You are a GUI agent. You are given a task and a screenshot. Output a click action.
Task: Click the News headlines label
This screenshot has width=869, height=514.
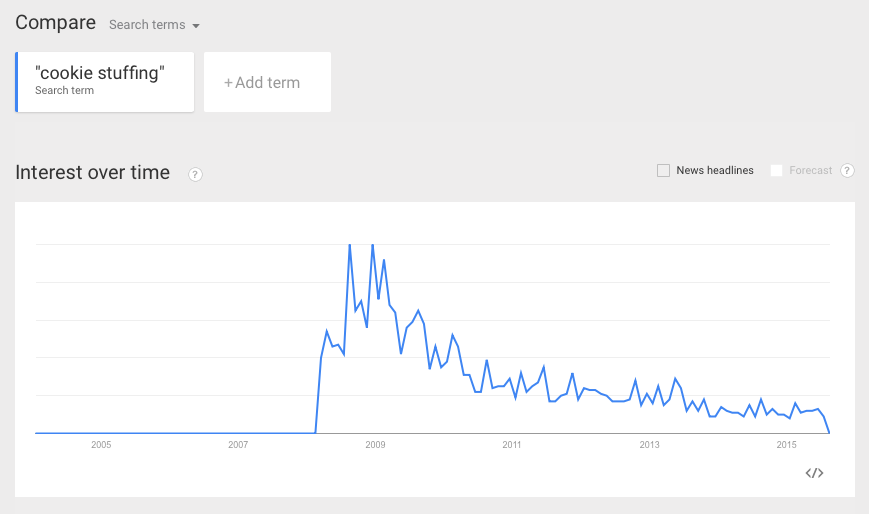point(715,170)
